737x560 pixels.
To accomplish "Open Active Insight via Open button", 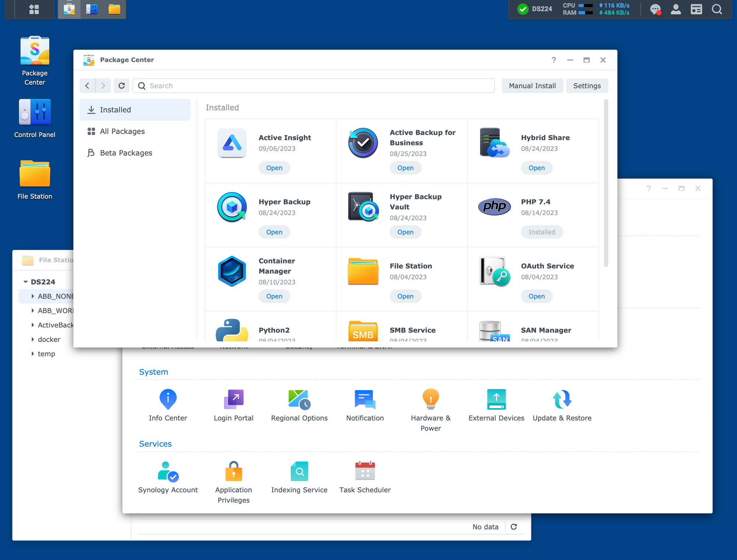I will click(x=274, y=168).
